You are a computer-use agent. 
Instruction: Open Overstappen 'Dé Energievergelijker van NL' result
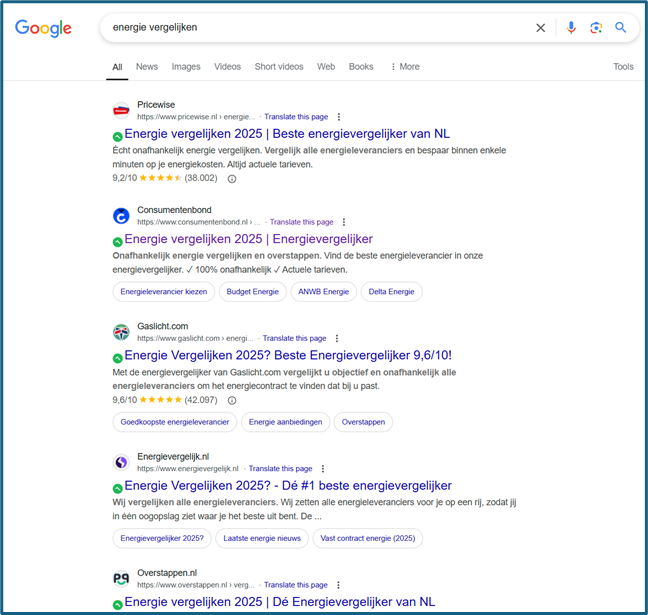tap(280, 602)
